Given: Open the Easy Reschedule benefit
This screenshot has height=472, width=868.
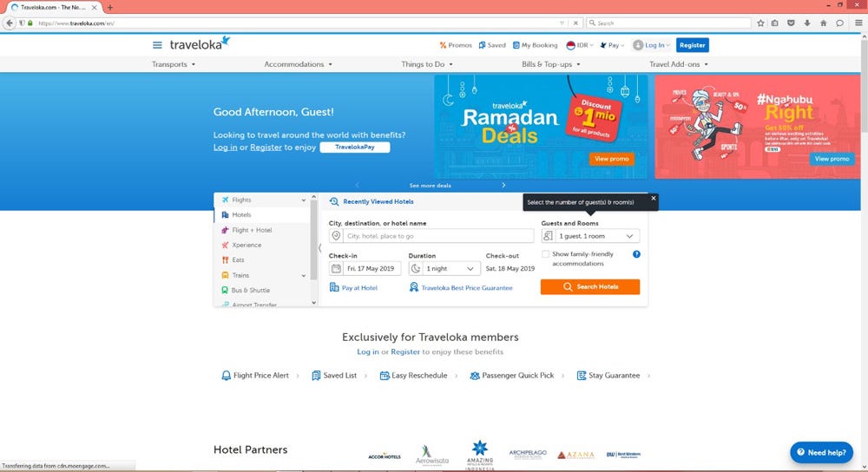Looking at the screenshot, I should pyautogui.click(x=418, y=376).
